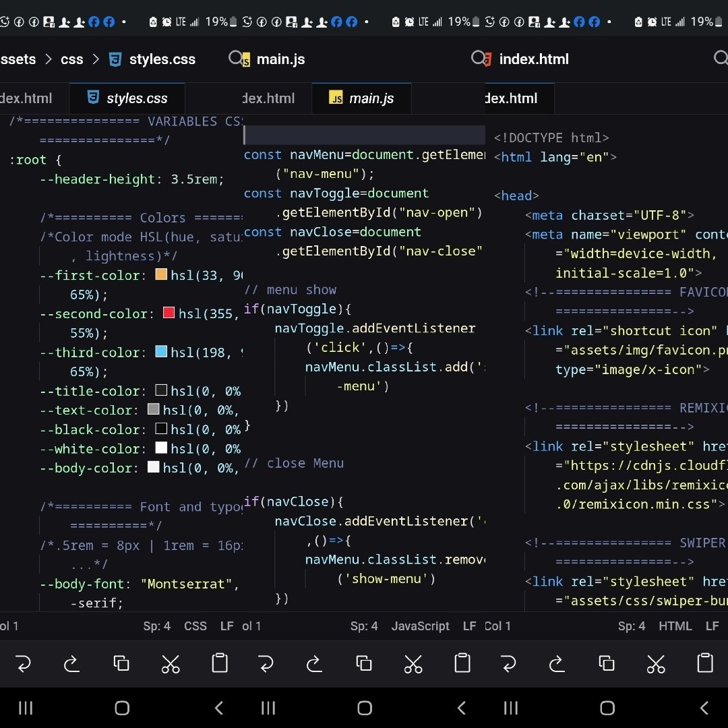Tap Android Home button under main.js screen
The width and height of the screenshot is (728, 728).
[365, 708]
